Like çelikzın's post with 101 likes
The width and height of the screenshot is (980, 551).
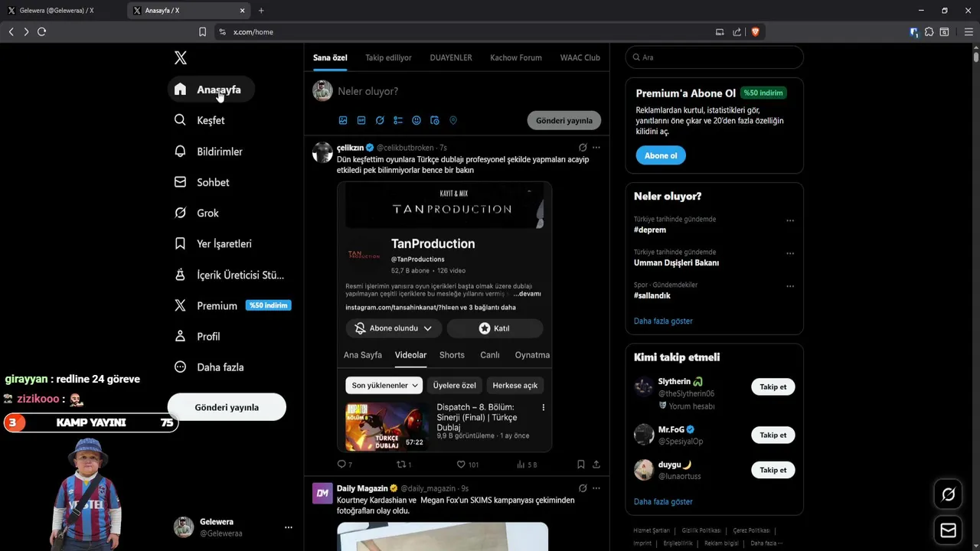point(467,465)
